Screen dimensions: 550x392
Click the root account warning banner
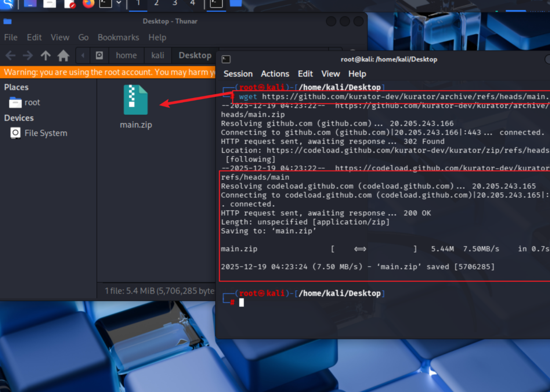point(108,72)
